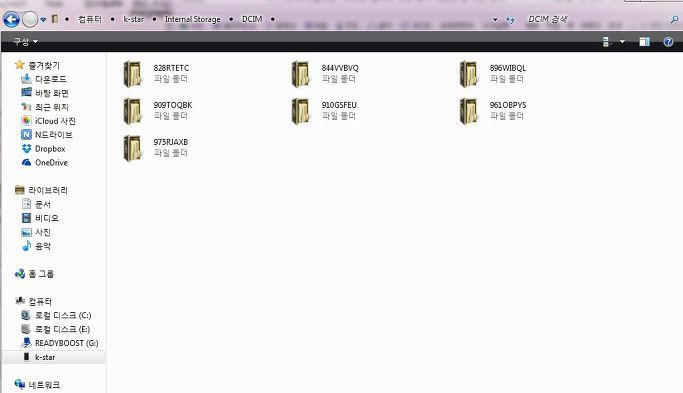Image resolution: width=683 pixels, height=393 pixels.
Task: Click the change view icon
Action: 606,42
